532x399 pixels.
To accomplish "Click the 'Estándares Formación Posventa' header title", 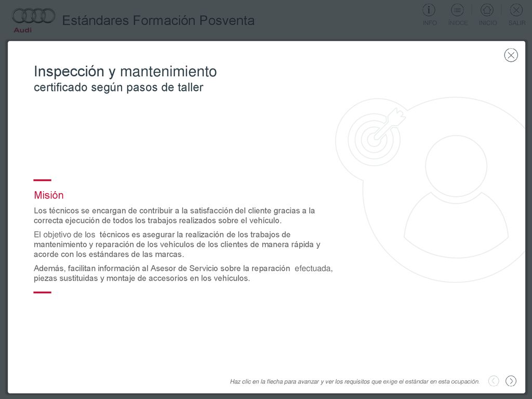I will point(158,20).
